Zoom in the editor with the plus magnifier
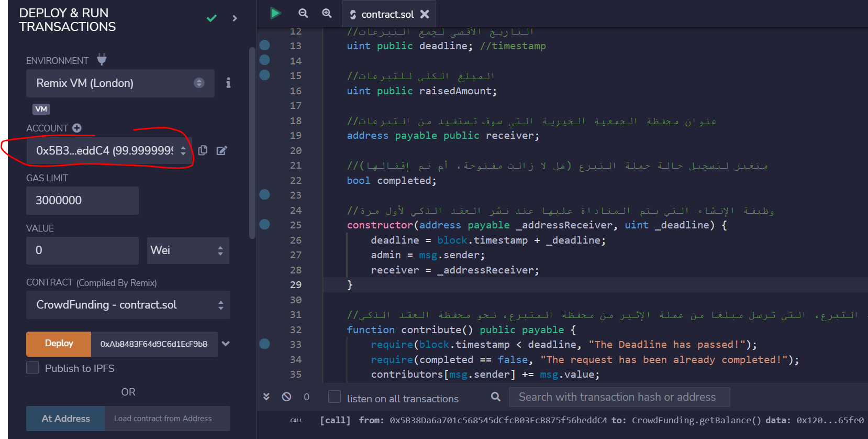Screen dimensions: 868x439 327,13
